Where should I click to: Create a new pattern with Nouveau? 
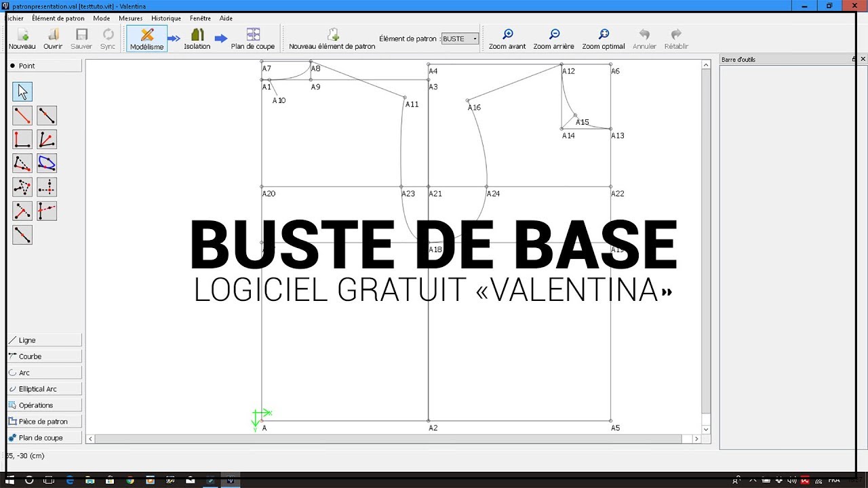[22, 39]
